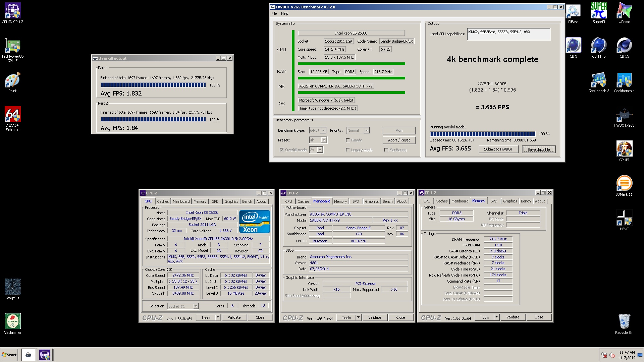The image size is (644, 362).
Task: Open the GPUPI desktop icon
Action: [624, 152]
